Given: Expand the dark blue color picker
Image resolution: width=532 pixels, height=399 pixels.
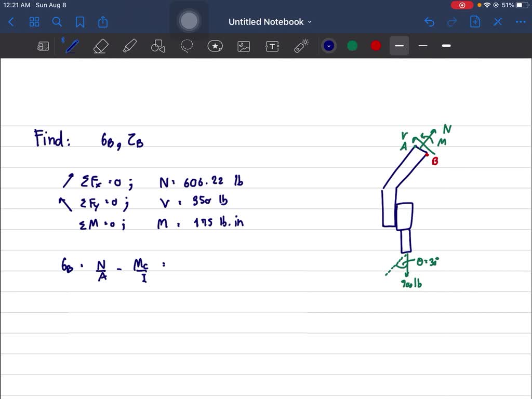Looking at the screenshot, I should [x=328, y=46].
